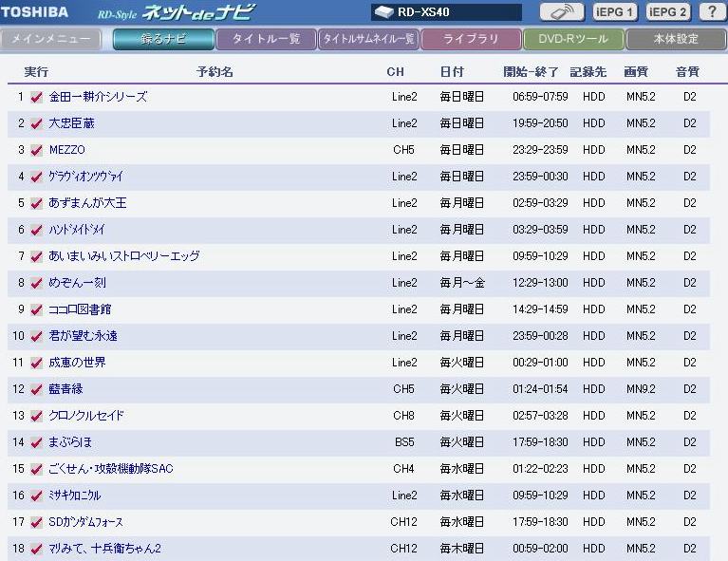Click the CH column header
728x561 pixels.
click(395, 72)
